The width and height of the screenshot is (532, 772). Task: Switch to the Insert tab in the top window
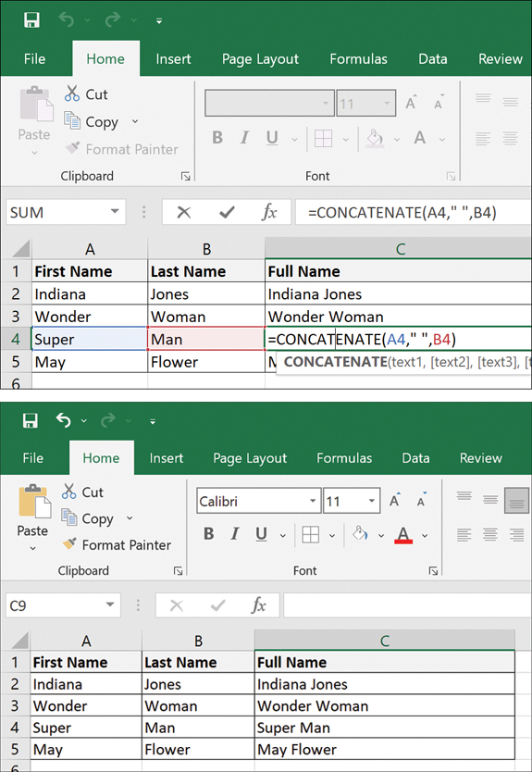(173, 58)
